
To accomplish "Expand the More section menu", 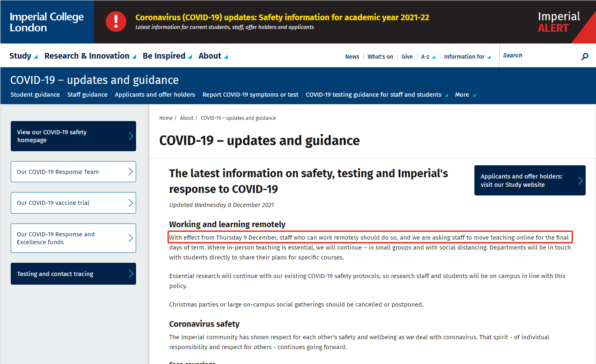I will tap(465, 95).
